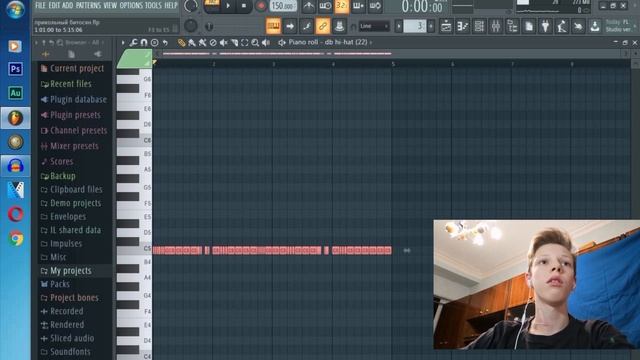
Task: Choose the select tool in piano roll
Action: click(x=244, y=42)
